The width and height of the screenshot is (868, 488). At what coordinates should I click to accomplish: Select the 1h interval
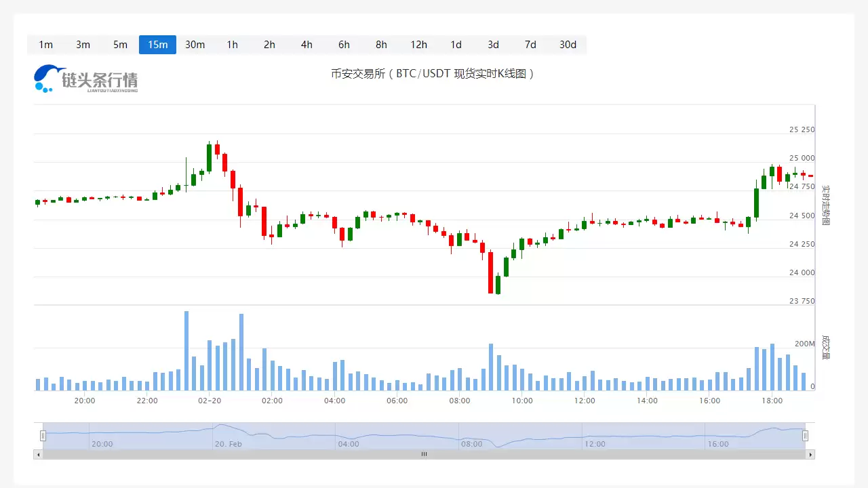pos(232,45)
